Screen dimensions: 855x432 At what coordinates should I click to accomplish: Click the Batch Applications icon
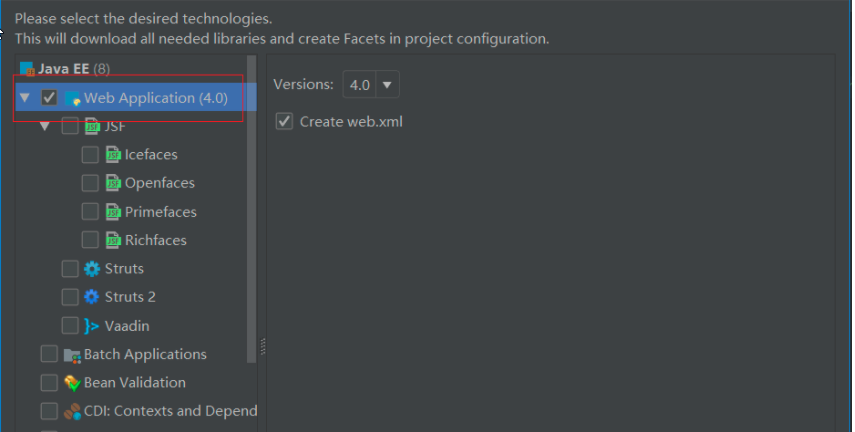[x=72, y=355]
